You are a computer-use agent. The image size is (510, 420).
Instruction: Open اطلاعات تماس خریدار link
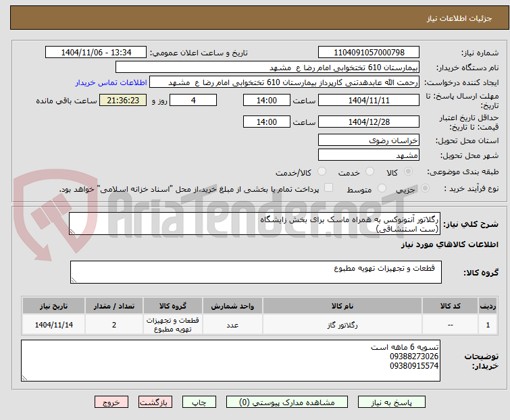pos(111,82)
